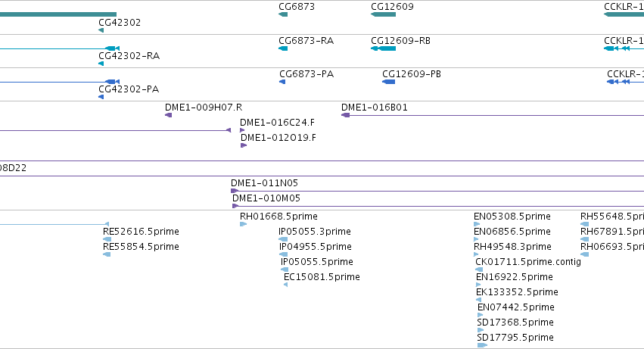
Task: Open the DME1-011N05 feature label
Action: coord(265,183)
